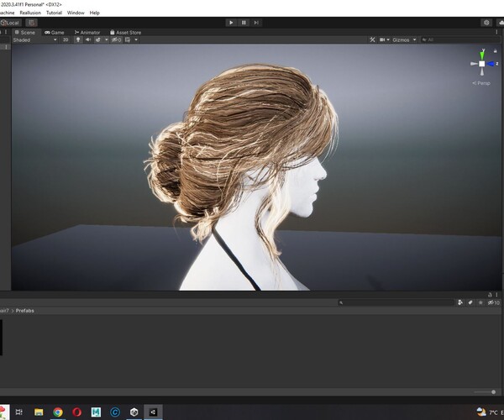This screenshot has height=420, width=504.
Task: Switch to the Scene tab
Action: (x=25, y=33)
